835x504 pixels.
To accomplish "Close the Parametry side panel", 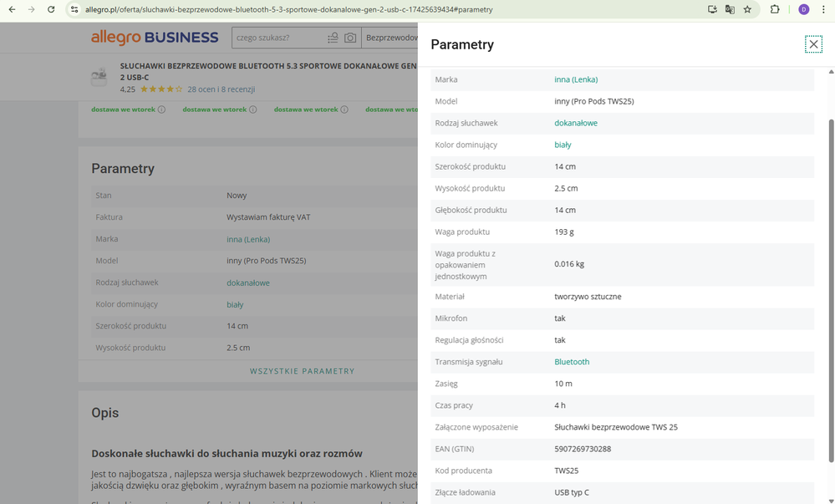I will coord(813,44).
